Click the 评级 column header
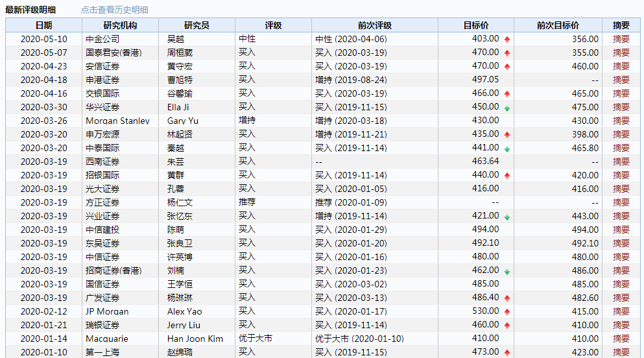This screenshot has width=644, height=358. [x=273, y=25]
